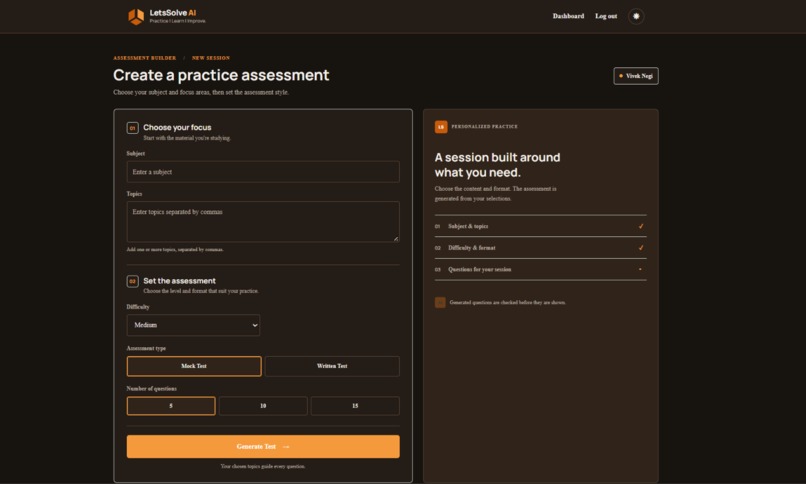Click the LetsSolve AI cube logo
806x484 pixels.
(x=136, y=16)
